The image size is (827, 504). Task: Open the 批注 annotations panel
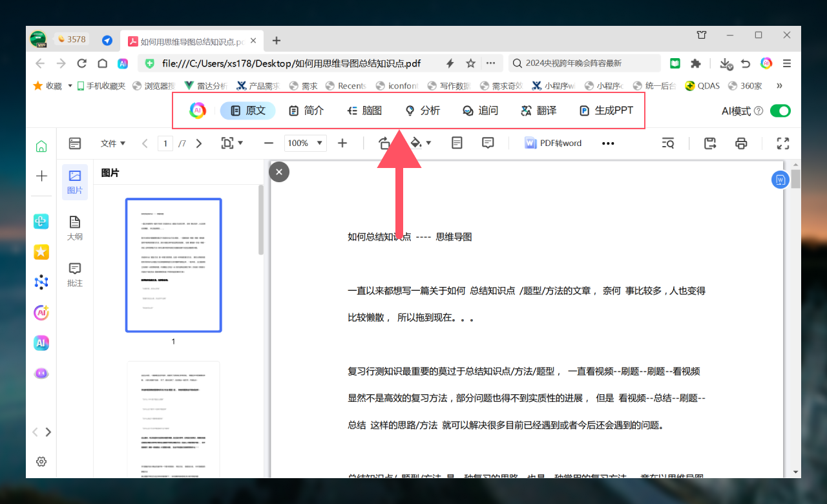(75, 275)
